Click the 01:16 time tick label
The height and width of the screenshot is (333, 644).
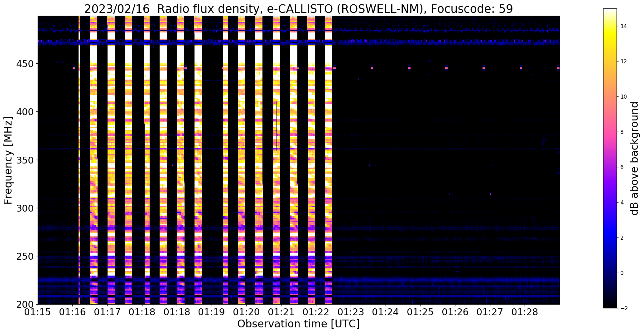[73, 312]
